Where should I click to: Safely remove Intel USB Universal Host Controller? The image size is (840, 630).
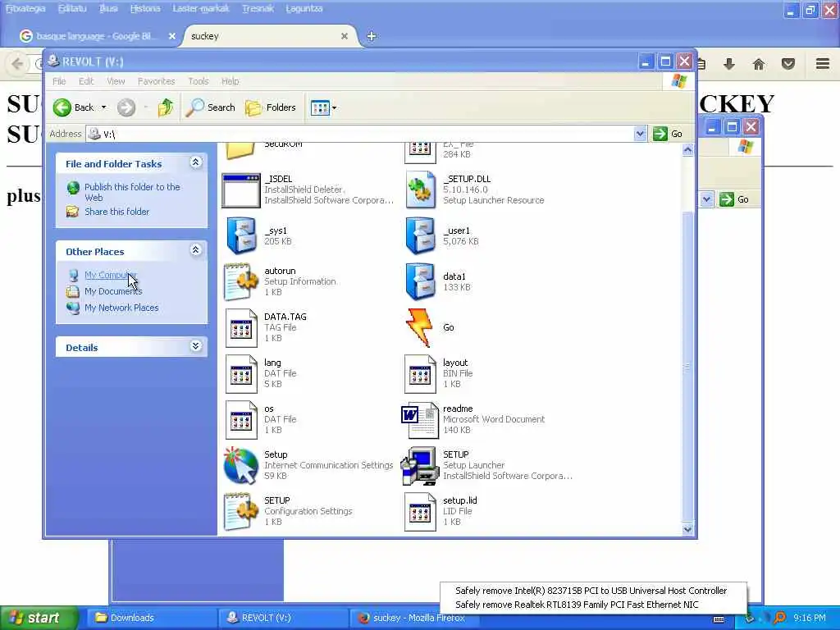[x=591, y=591]
